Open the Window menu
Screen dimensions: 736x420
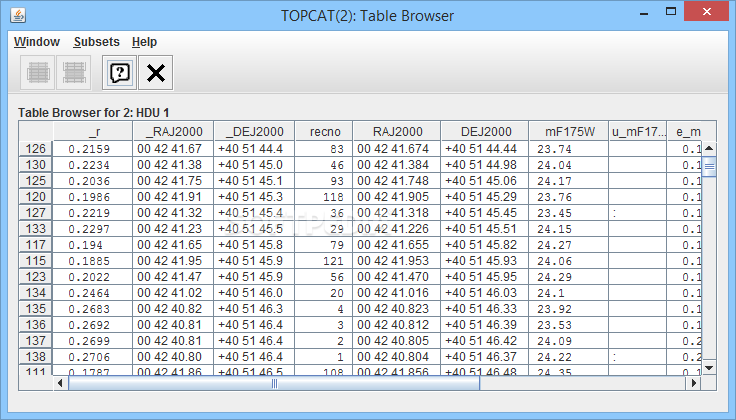click(37, 42)
